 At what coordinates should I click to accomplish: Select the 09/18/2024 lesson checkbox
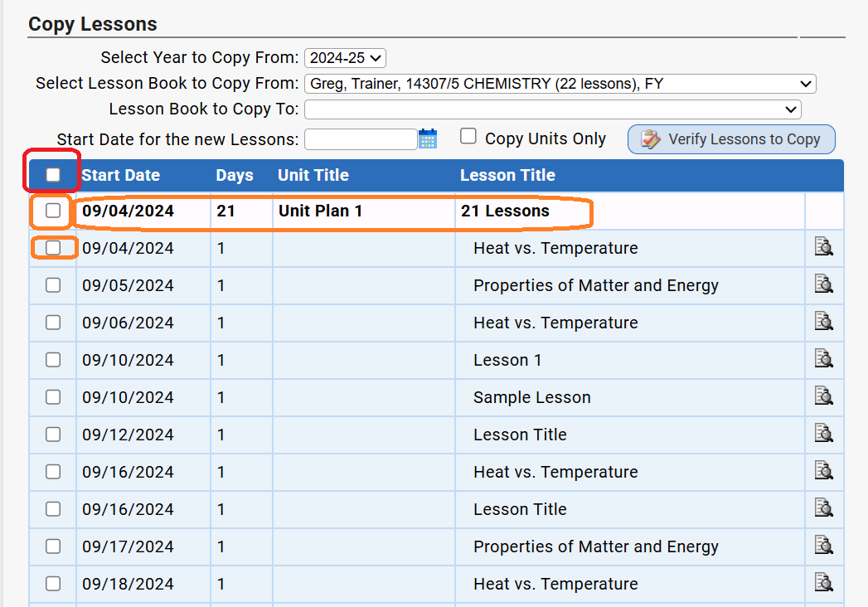pyautogui.click(x=53, y=584)
